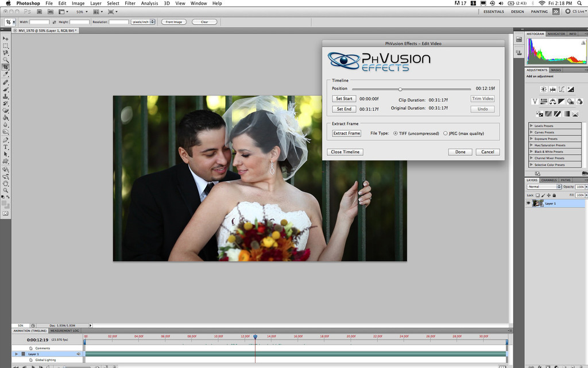This screenshot has width=588, height=368.
Task: Select the Quick Selection tool
Action: pos(6,60)
